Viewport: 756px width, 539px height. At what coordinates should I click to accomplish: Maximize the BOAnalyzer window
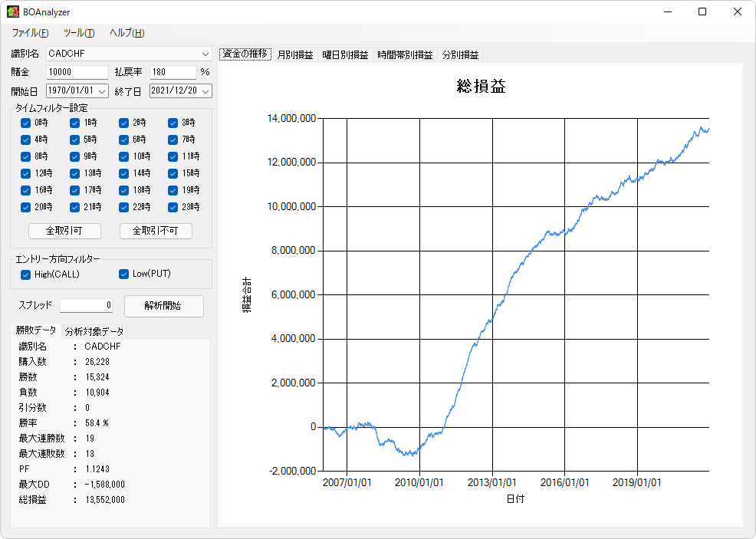pyautogui.click(x=702, y=12)
